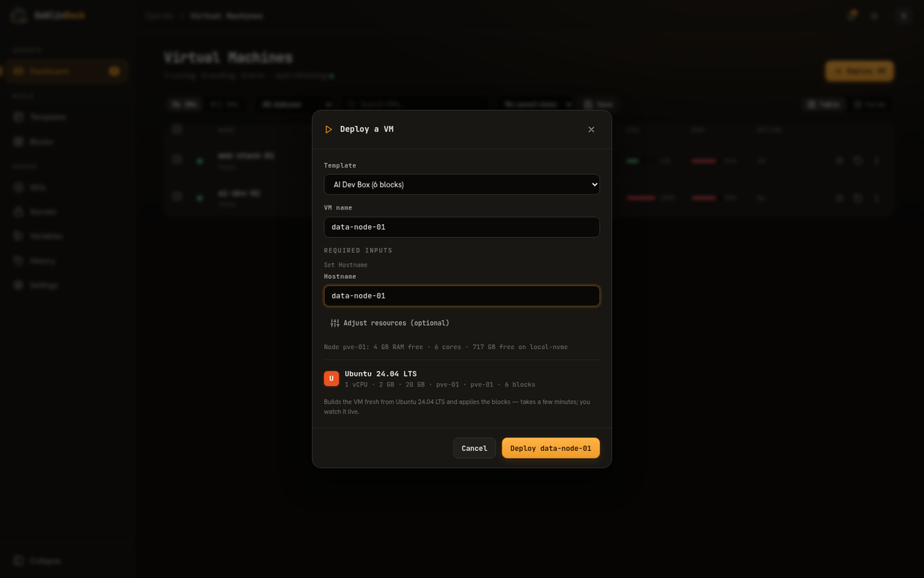This screenshot has width=924, height=578.
Task: Focus the VM name input field
Action: pyautogui.click(x=461, y=227)
